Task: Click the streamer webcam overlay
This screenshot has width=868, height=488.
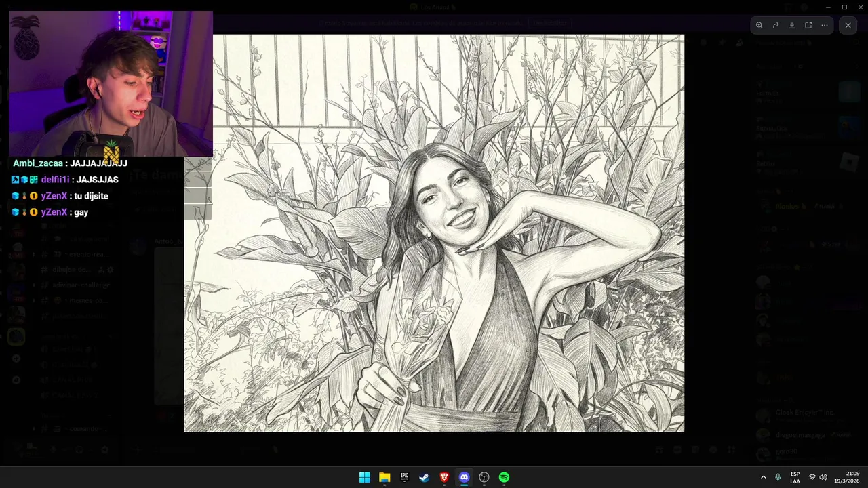Action: click(111, 84)
